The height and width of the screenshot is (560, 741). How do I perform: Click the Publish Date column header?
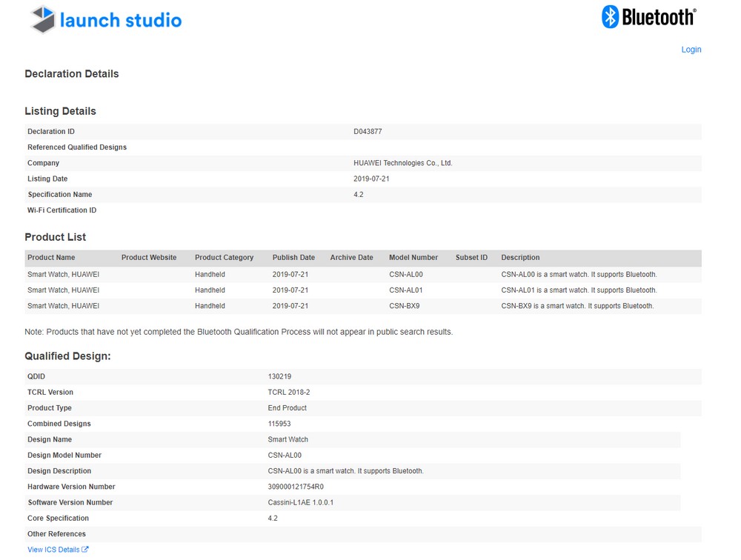point(293,258)
